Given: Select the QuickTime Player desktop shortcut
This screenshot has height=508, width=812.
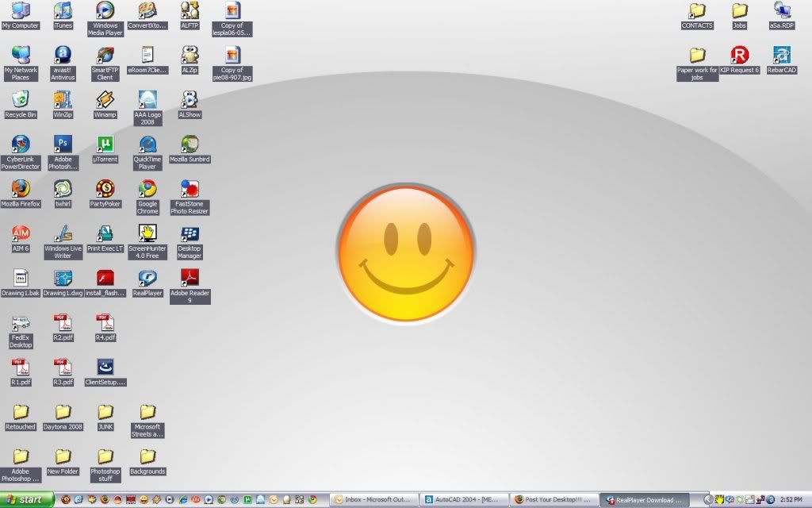Looking at the screenshot, I should pyautogui.click(x=147, y=153).
